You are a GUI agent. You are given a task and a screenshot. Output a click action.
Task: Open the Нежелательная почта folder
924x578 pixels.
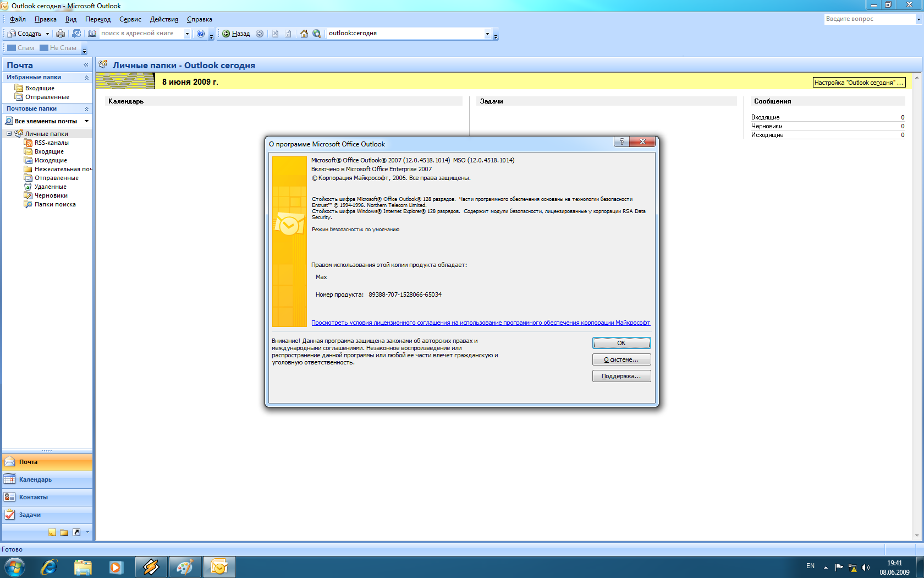click(x=58, y=169)
